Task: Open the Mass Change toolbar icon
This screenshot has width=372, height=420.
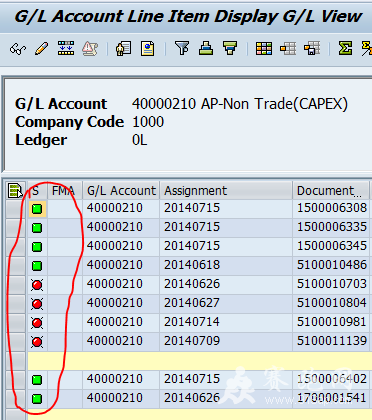Action: point(66,49)
